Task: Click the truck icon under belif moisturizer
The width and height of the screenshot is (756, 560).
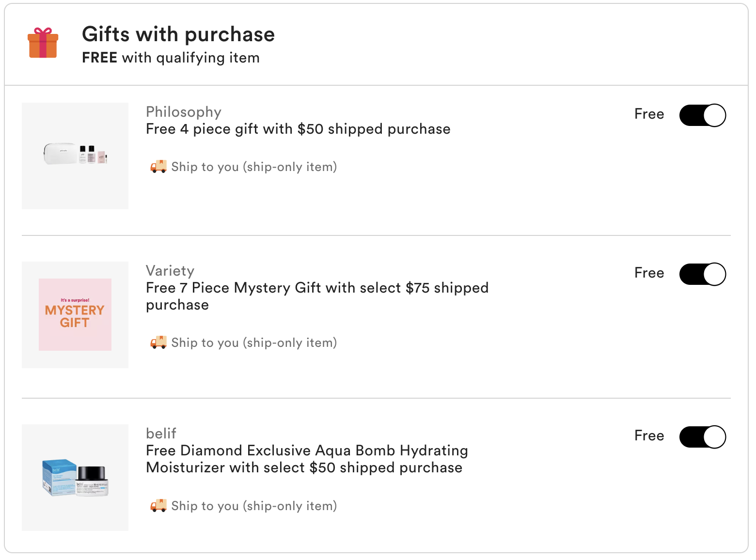Action: (x=158, y=506)
